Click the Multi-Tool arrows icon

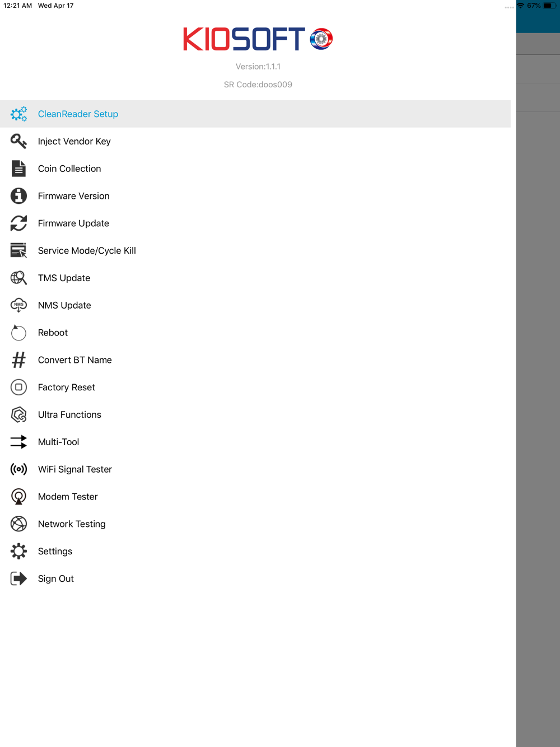pyautogui.click(x=18, y=442)
